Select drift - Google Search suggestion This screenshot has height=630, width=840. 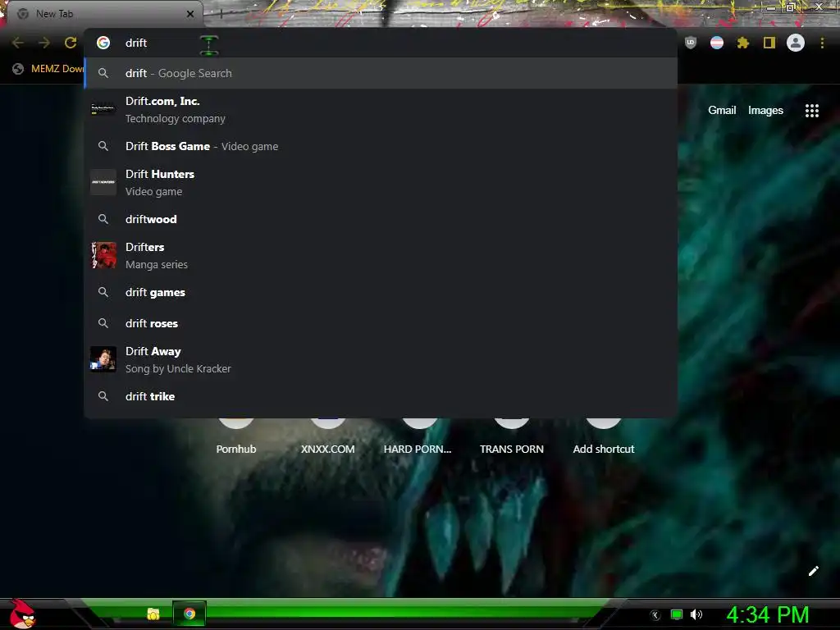click(x=381, y=73)
